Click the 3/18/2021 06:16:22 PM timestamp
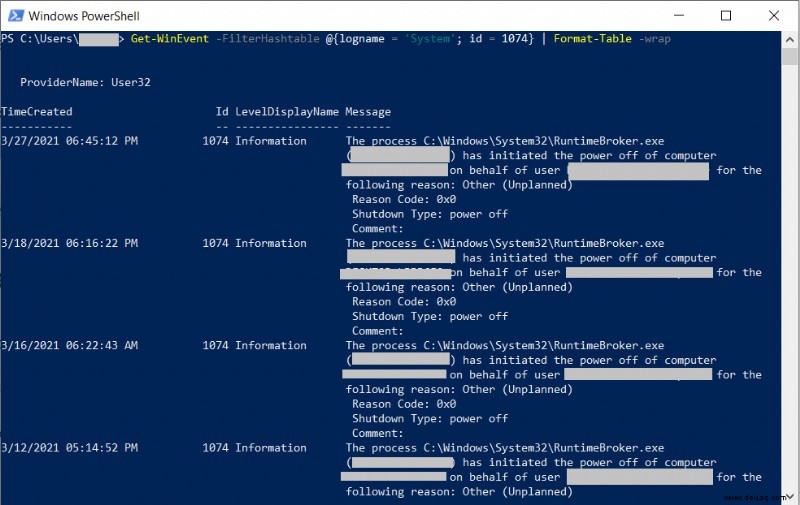800x505 pixels. [x=69, y=243]
